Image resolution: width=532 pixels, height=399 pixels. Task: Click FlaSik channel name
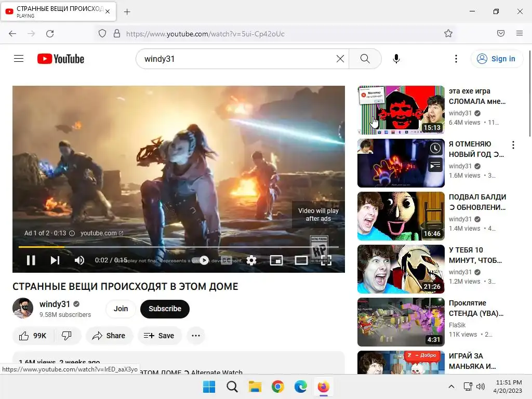457,325
